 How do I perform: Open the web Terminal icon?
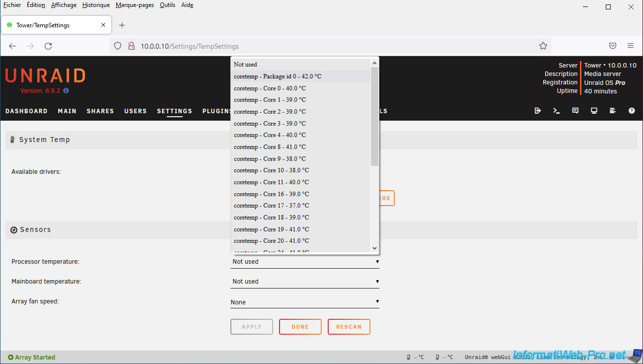pyautogui.click(x=556, y=111)
